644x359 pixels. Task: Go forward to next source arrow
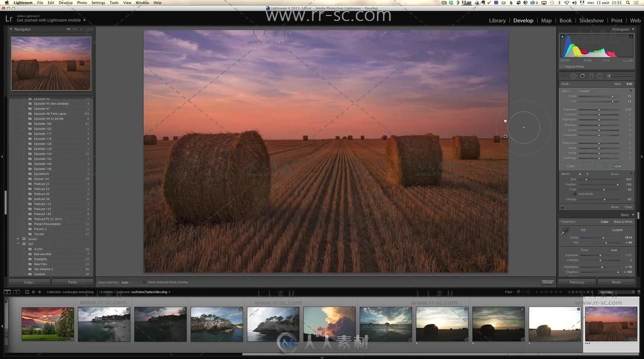(40, 292)
